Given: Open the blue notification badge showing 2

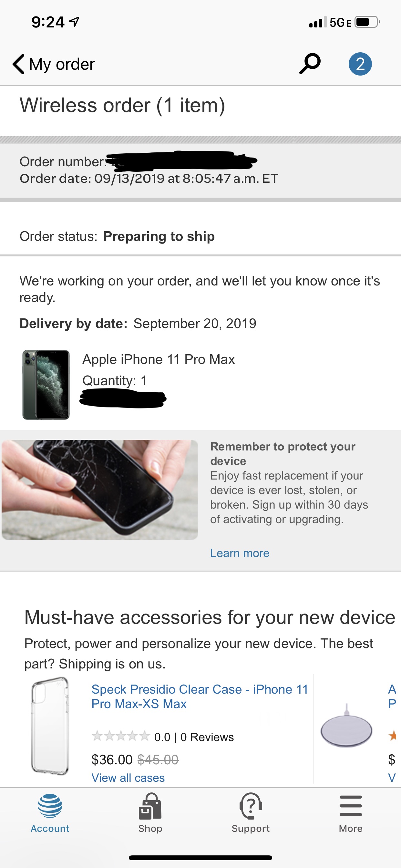Looking at the screenshot, I should (x=360, y=64).
